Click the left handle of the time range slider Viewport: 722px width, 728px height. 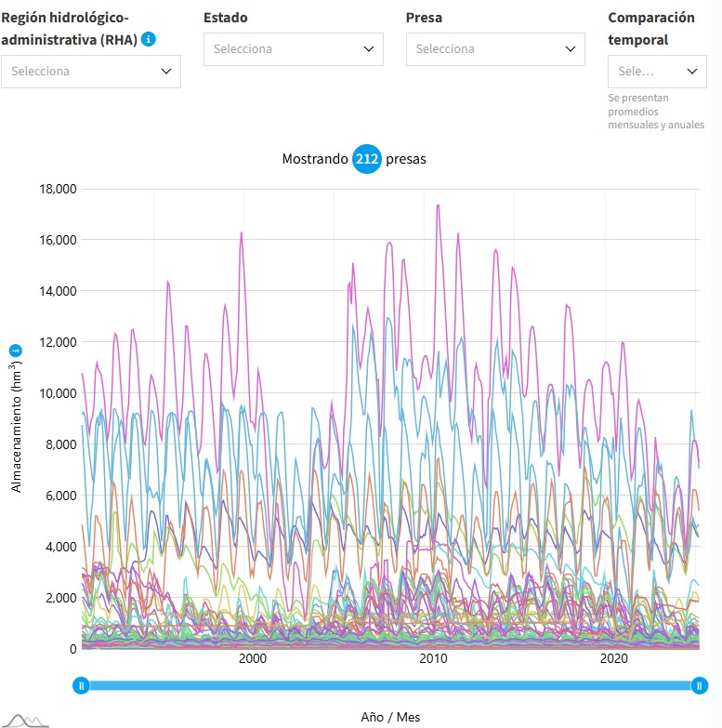(x=82, y=685)
